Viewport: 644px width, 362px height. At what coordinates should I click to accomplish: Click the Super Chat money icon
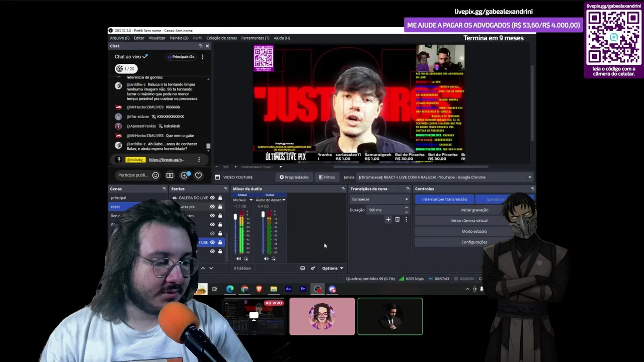pos(170,175)
